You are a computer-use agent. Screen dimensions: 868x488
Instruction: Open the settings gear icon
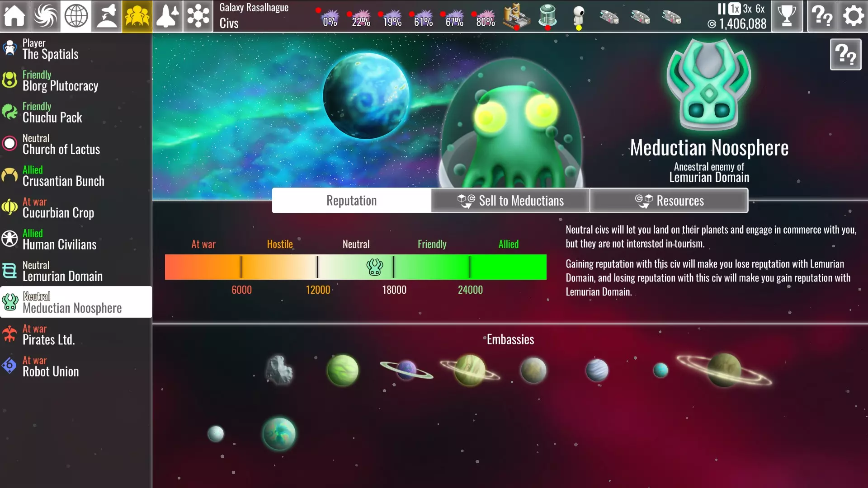[853, 16]
